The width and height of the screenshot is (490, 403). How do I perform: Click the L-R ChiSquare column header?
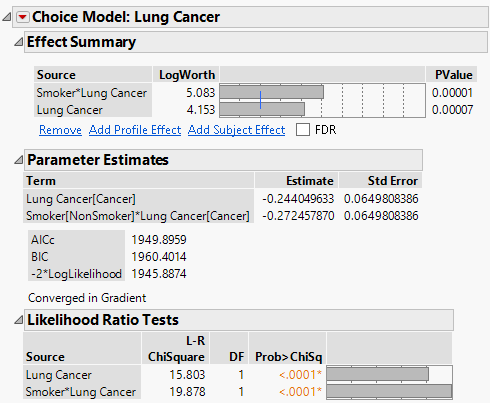pos(176,349)
